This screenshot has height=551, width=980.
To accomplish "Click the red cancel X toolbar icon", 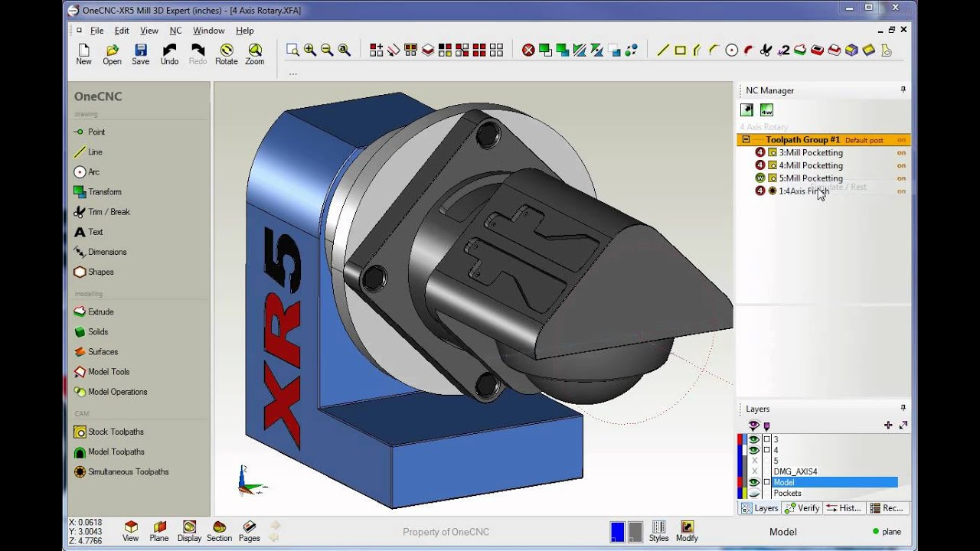I will 528,50.
